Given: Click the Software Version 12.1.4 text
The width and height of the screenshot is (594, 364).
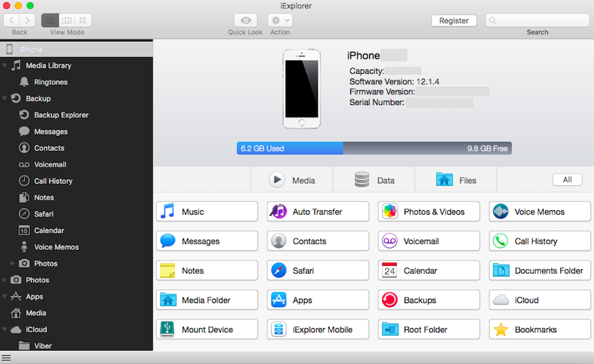Looking at the screenshot, I should click(x=394, y=81).
